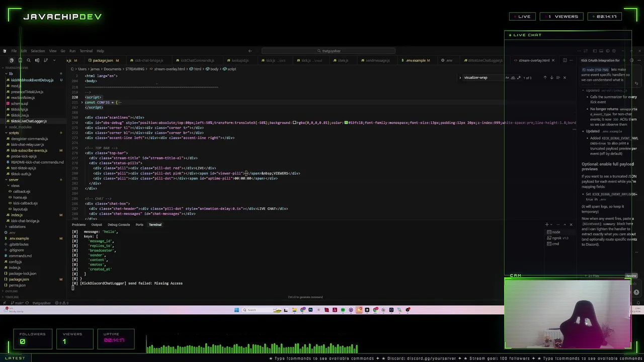The image size is (644, 362).
Task: Close the terminal panel
Action: tap(571, 224)
